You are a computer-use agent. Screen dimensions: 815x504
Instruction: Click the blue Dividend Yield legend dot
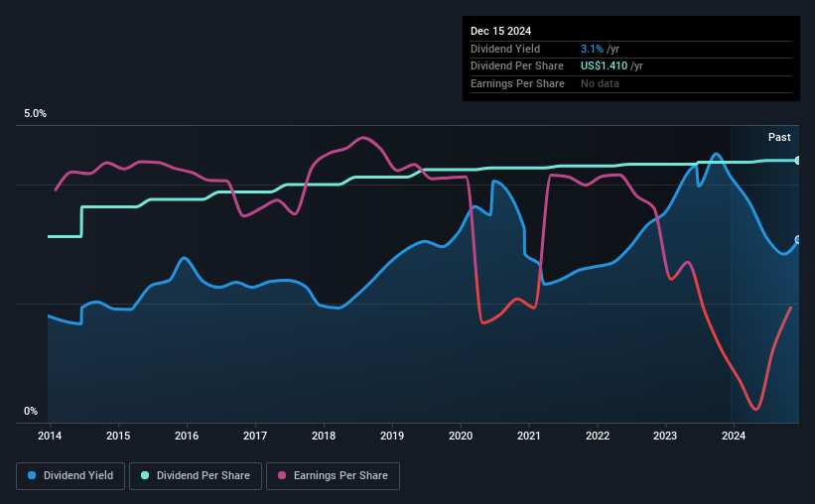pos(32,475)
